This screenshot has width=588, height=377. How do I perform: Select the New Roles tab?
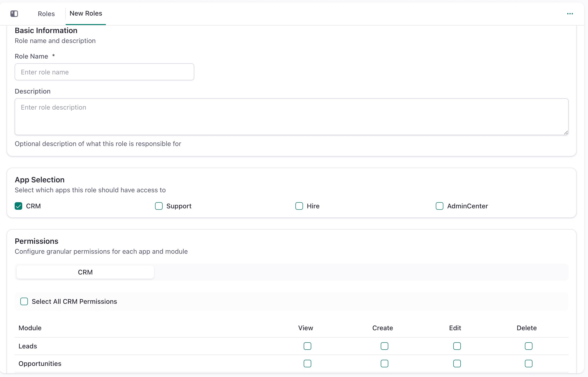coord(86,13)
